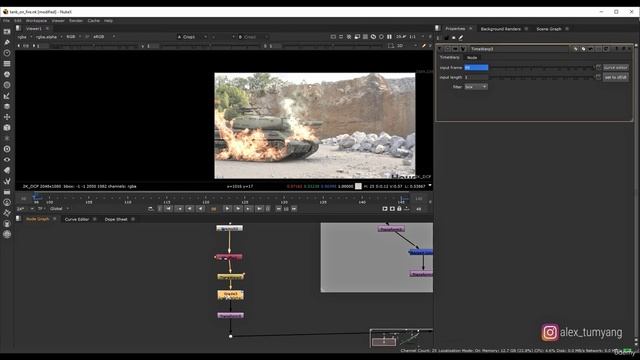
Task: Click the Channel nodes icon in left toolbar
Action: (7, 64)
